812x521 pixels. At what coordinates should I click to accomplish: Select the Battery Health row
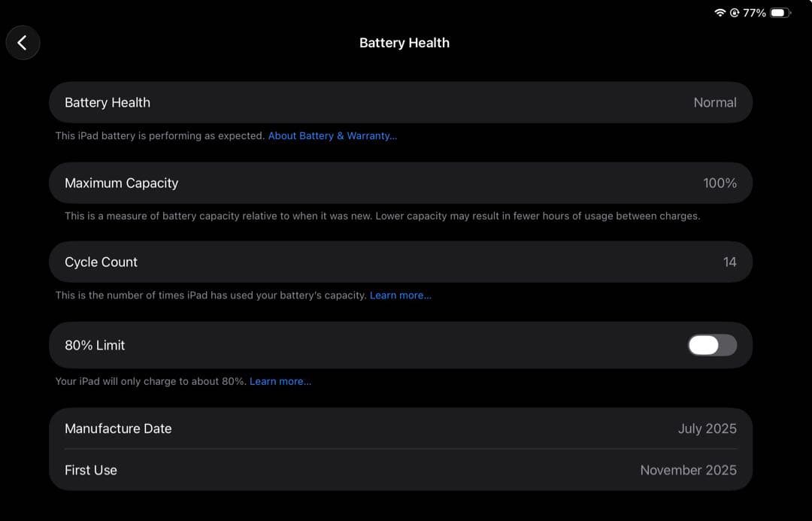(x=400, y=102)
